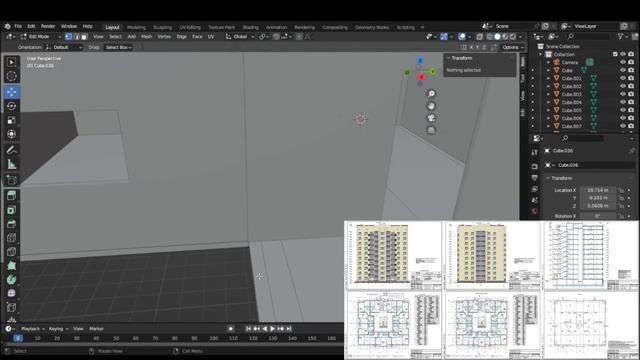Image resolution: width=640 pixels, height=360 pixels.
Task: Click the Blender logo icon
Action: [7, 26]
